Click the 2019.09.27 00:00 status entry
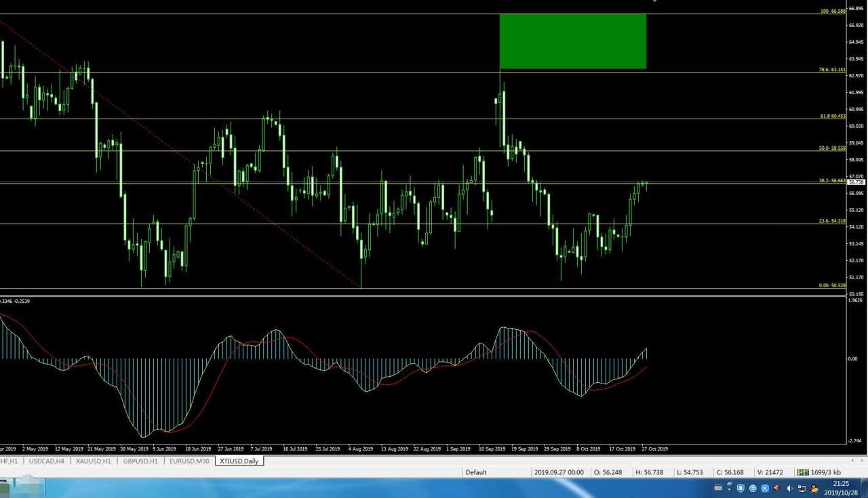The width and height of the screenshot is (868, 498). click(559, 472)
